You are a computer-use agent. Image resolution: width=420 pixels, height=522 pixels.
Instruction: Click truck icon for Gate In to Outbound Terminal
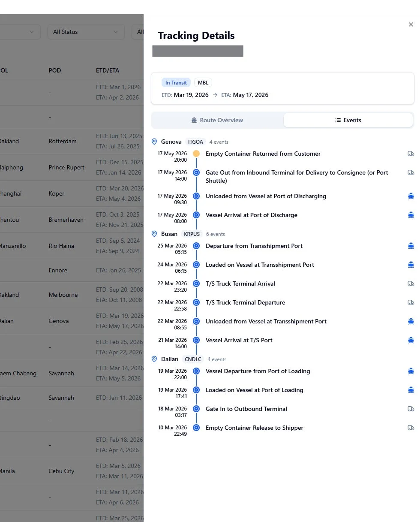(x=411, y=409)
